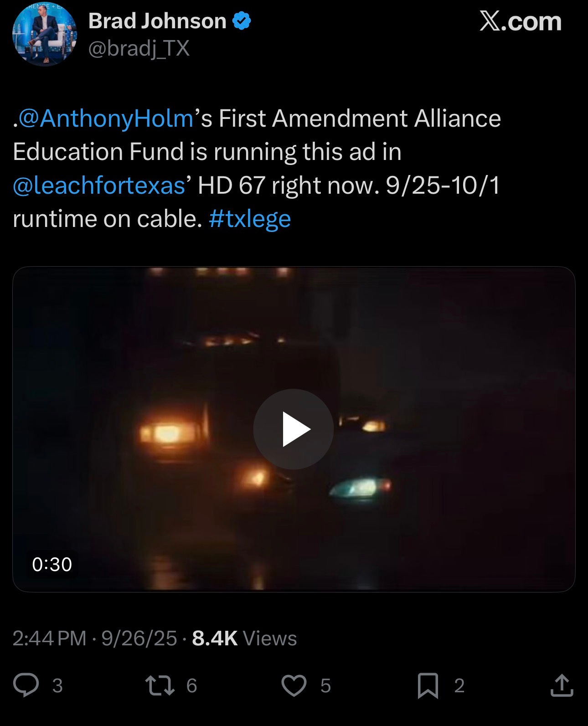Play the embedded ad video
Image resolution: width=588 pixels, height=726 pixels.
[x=294, y=429]
